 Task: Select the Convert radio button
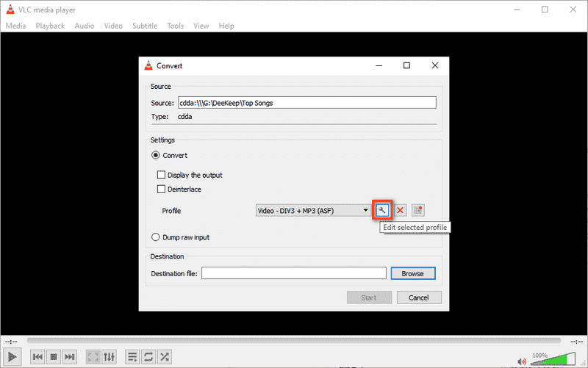tap(156, 156)
